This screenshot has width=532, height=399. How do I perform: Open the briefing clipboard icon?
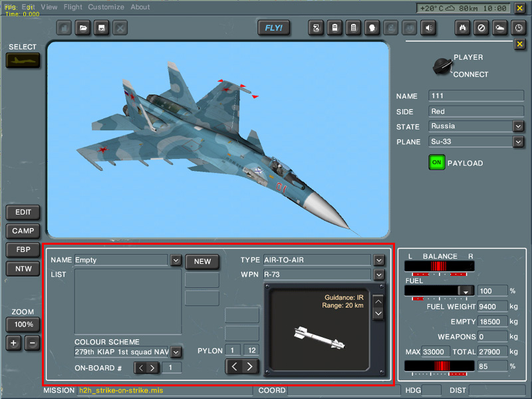(x=335, y=28)
